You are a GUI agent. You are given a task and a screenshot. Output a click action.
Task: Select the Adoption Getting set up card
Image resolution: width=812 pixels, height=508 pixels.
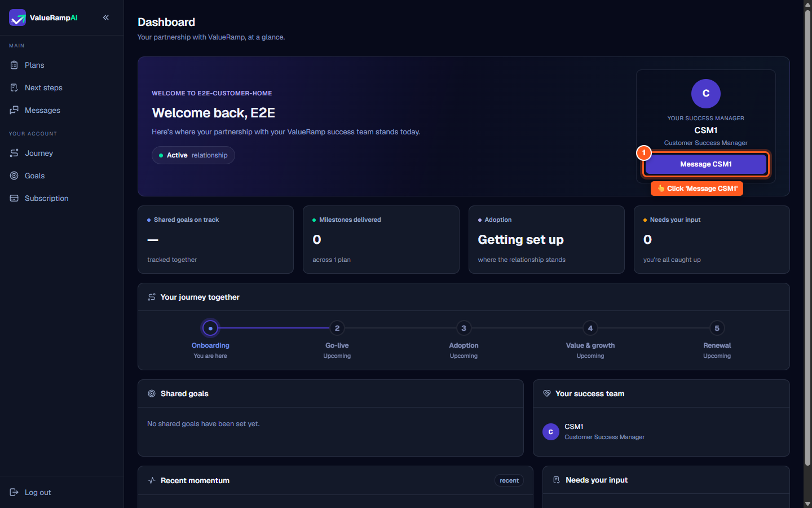[546, 240]
